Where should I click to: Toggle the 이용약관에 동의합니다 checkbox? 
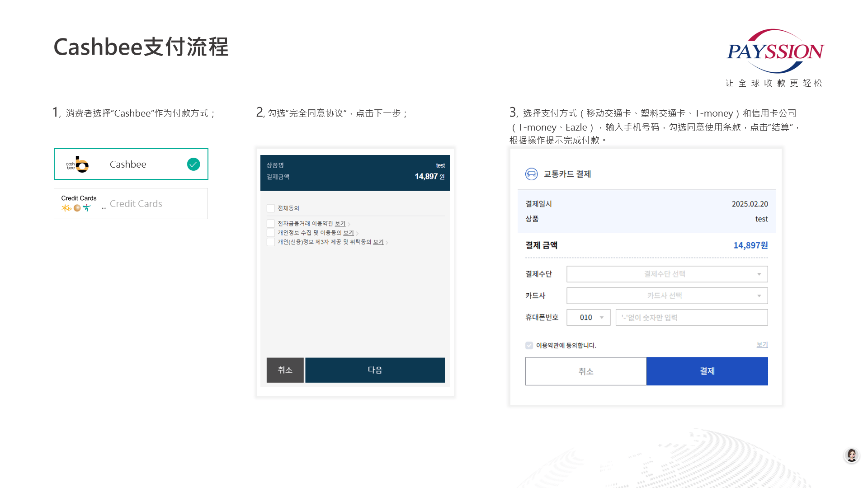pos(529,346)
